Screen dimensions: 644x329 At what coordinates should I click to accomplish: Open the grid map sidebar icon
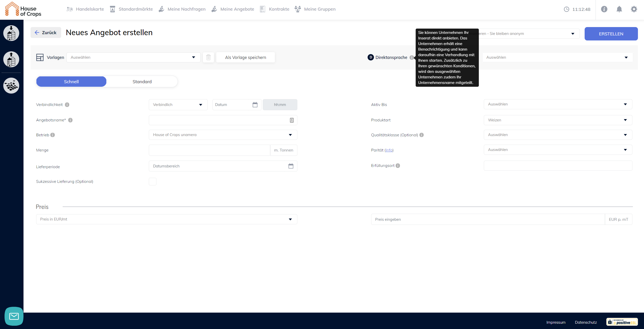coord(11,85)
